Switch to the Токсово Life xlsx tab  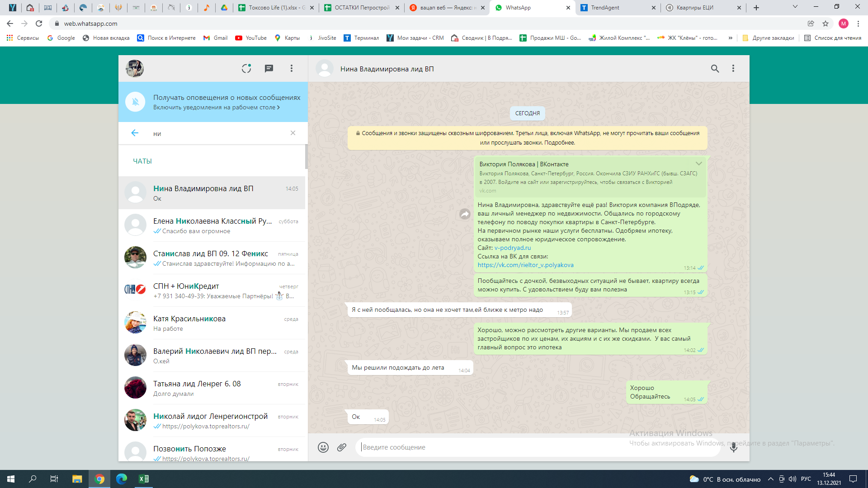276,8
